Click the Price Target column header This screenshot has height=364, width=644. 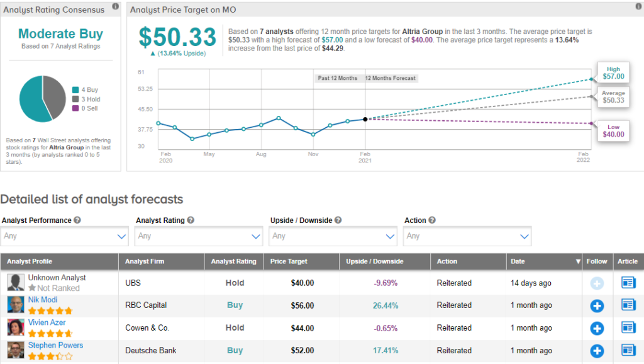301,261
